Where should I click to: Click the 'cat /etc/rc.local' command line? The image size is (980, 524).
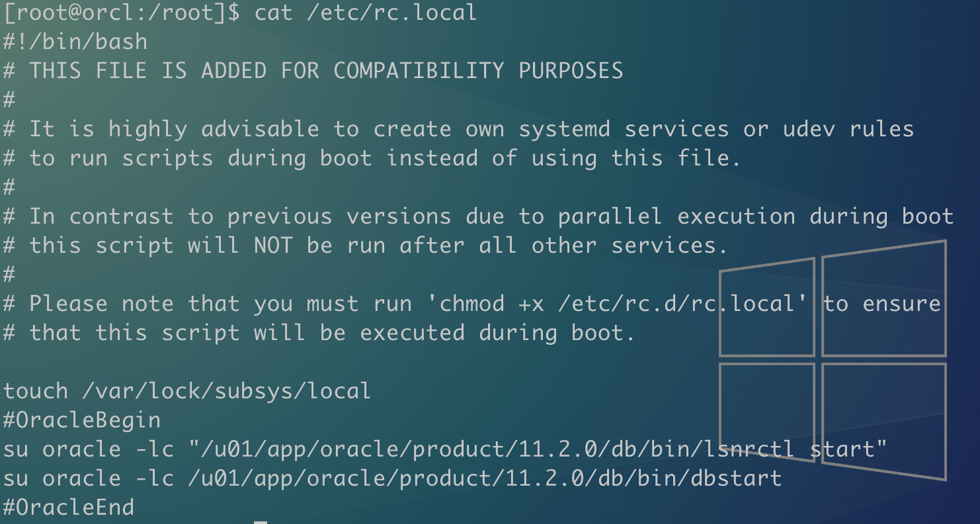click(x=240, y=13)
